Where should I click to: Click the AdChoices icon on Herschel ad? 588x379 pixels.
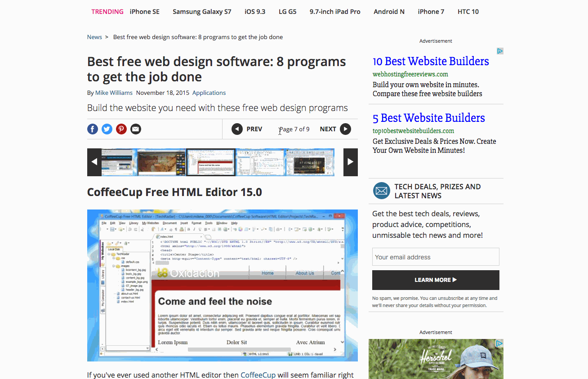click(x=499, y=343)
